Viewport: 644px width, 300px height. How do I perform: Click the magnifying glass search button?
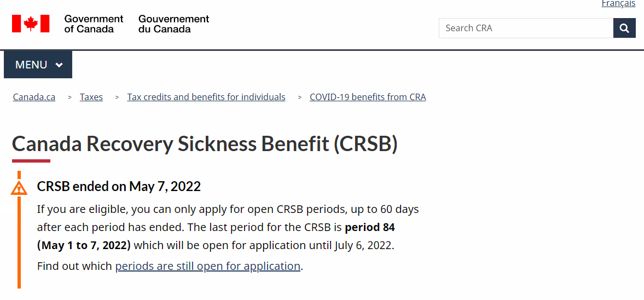click(624, 28)
